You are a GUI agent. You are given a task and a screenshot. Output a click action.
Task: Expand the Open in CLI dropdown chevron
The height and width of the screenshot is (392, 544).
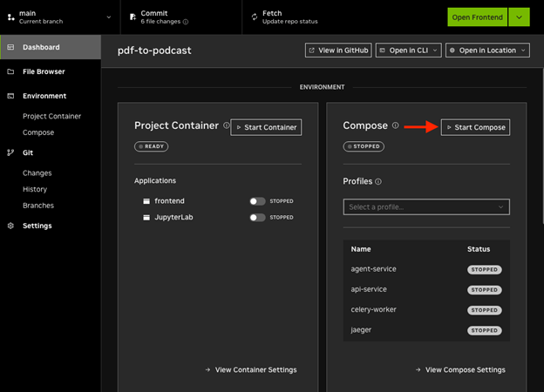(x=435, y=51)
